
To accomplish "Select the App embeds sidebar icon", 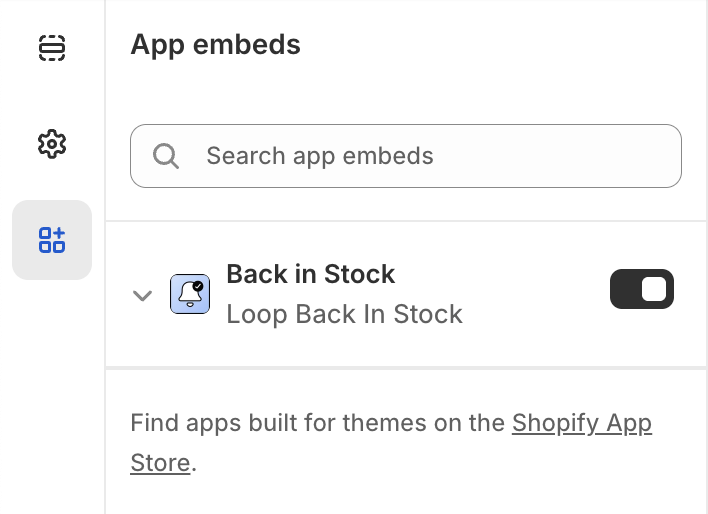I will [x=52, y=240].
